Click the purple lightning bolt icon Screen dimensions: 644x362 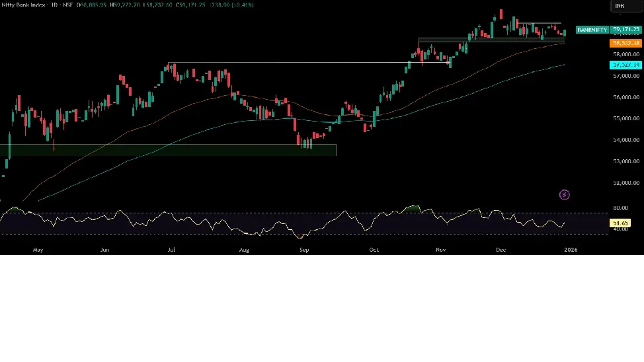[x=564, y=195]
